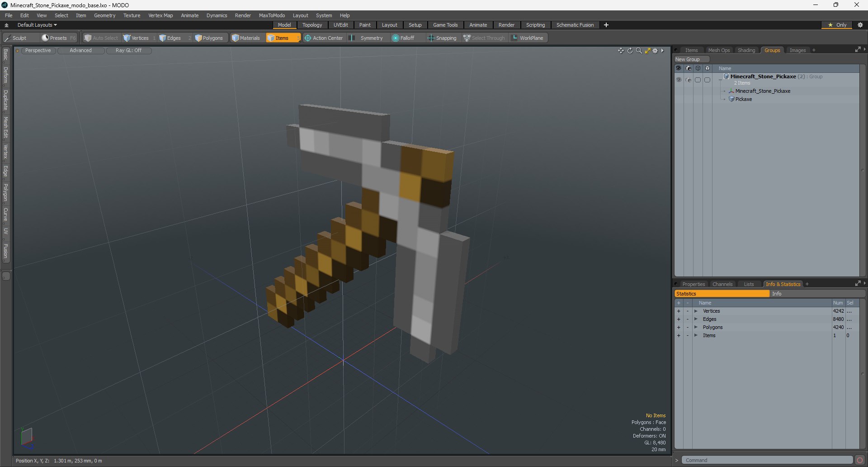Click the New Group button
Viewport: 868px width, 467px height.
tap(692, 59)
